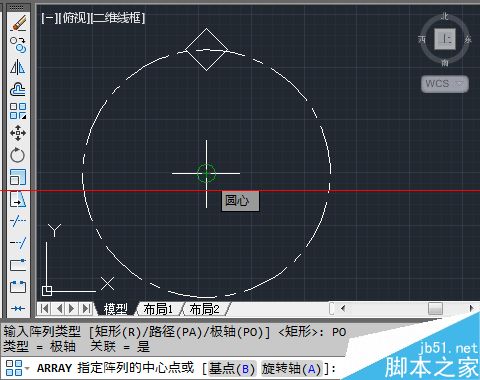Click the previous layout tab arrow
Image resolution: width=480 pixels, height=380 pixels.
(59, 309)
